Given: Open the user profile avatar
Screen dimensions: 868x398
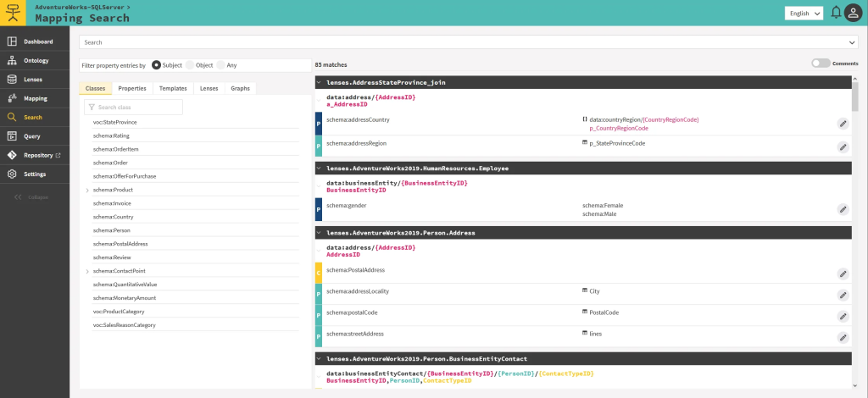Looking at the screenshot, I should 854,13.
